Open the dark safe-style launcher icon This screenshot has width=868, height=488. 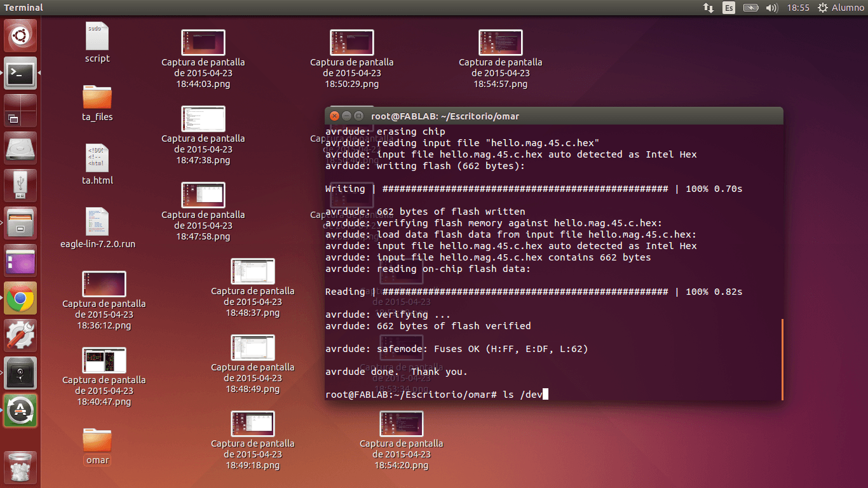point(21,373)
